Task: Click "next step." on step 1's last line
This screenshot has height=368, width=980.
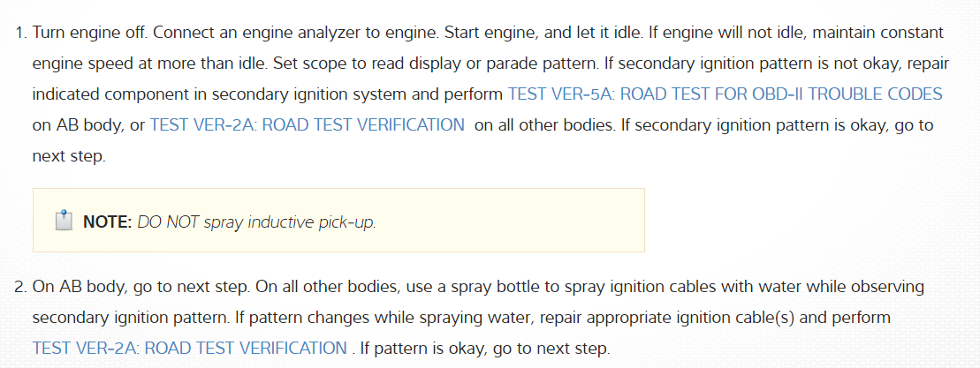Action: 67,156
